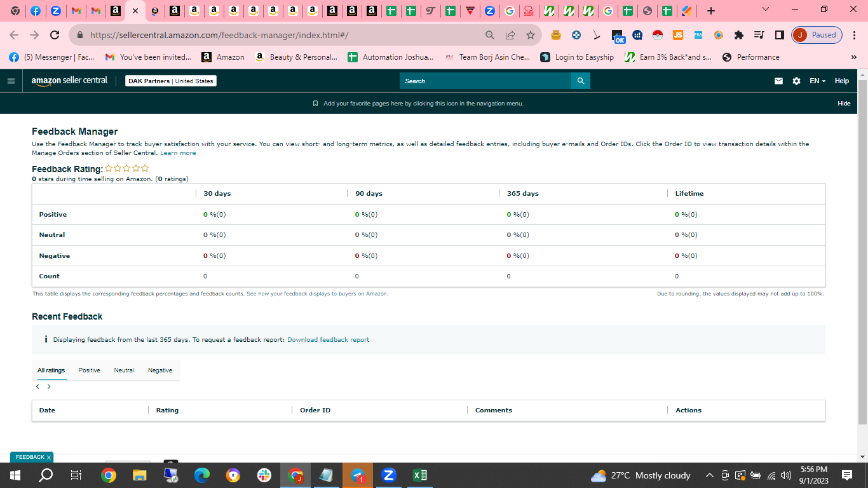Open a new browser tab
868x488 pixels.
(711, 11)
